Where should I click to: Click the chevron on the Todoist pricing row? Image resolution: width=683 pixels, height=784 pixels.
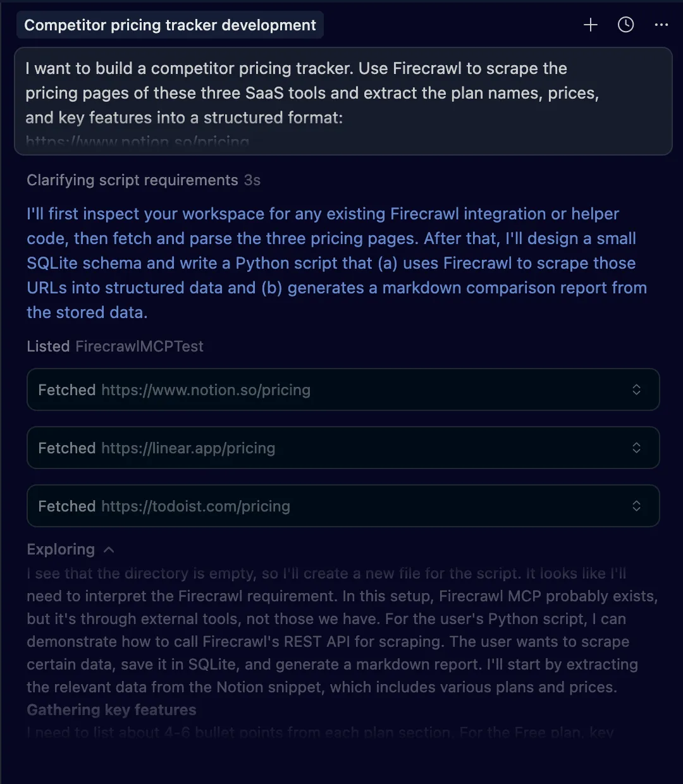pyautogui.click(x=637, y=506)
